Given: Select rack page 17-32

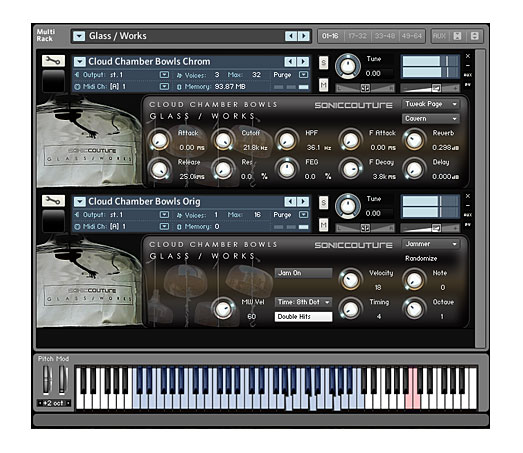Looking at the screenshot, I should click(357, 36).
